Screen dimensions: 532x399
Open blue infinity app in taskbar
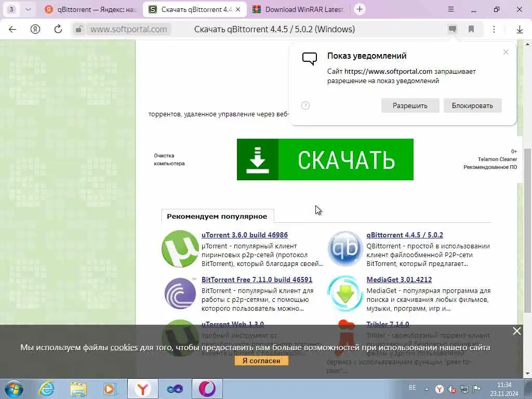tap(175, 389)
